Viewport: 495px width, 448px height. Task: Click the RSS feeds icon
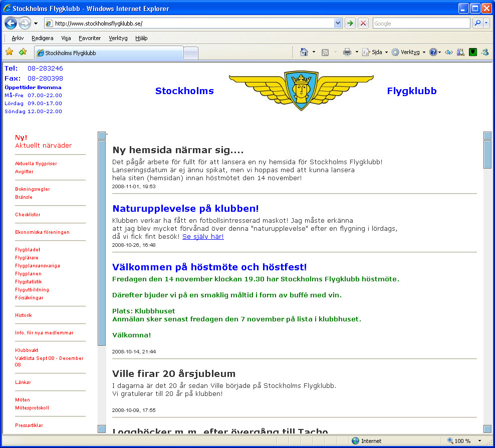coord(325,53)
